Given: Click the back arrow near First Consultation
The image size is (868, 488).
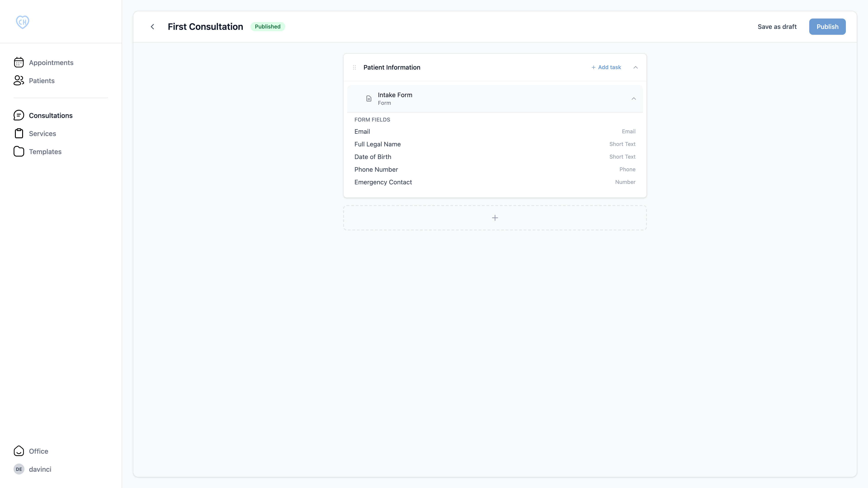Looking at the screenshot, I should [152, 27].
